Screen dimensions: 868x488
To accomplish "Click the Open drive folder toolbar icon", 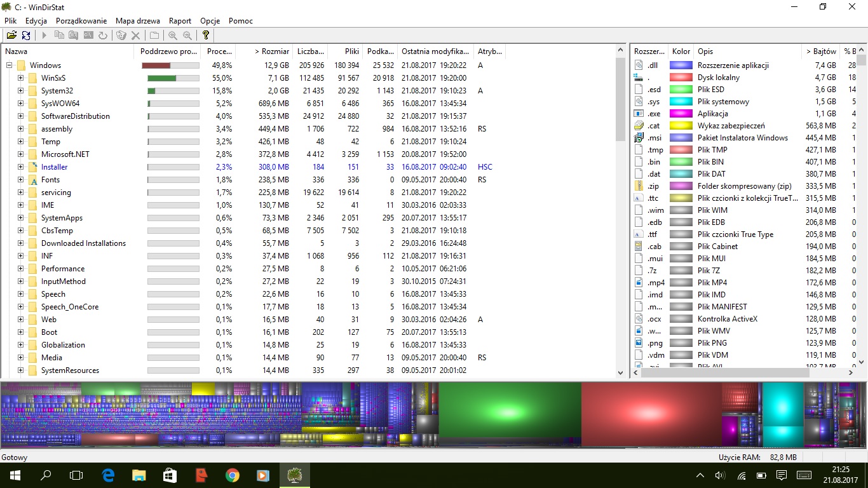I will [11, 36].
